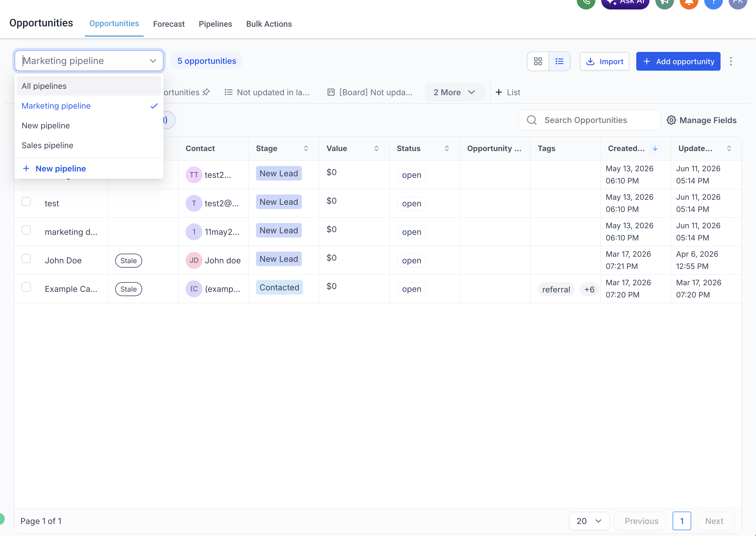Image resolution: width=756 pixels, height=536 pixels.
Task: Open the Bulk Actions tab
Action: coord(269,24)
